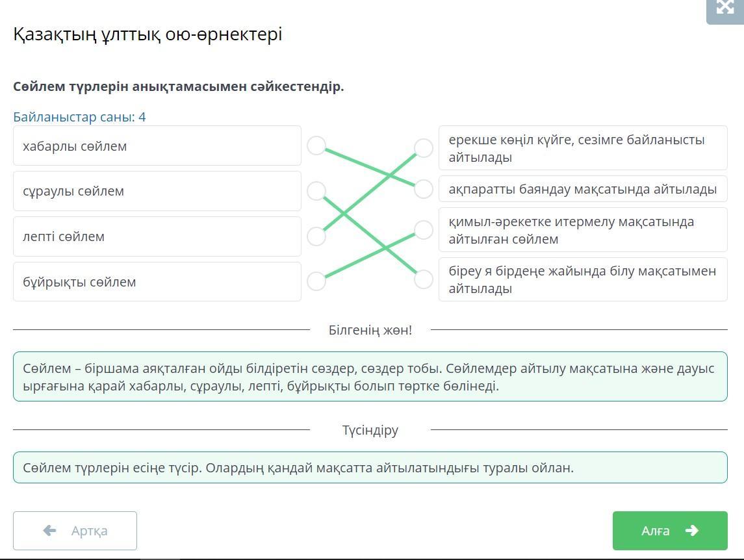Viewport: 744px width, 560px height.
Task: Click connector circle beside ақпаратты баяндау definition
Action: coord(424,189)
